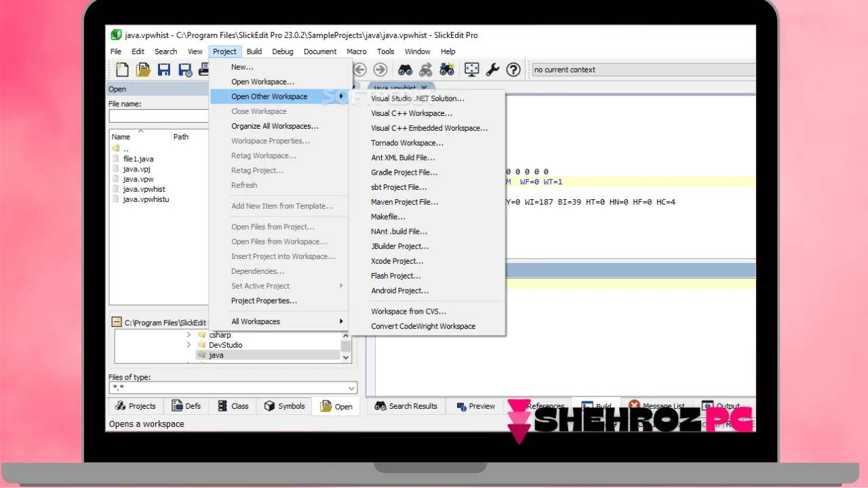This screenshot has width=868, height=488.
Task: Collapse the C:\Program Files\SlickEdit directory box
Action: click(117, 323)
